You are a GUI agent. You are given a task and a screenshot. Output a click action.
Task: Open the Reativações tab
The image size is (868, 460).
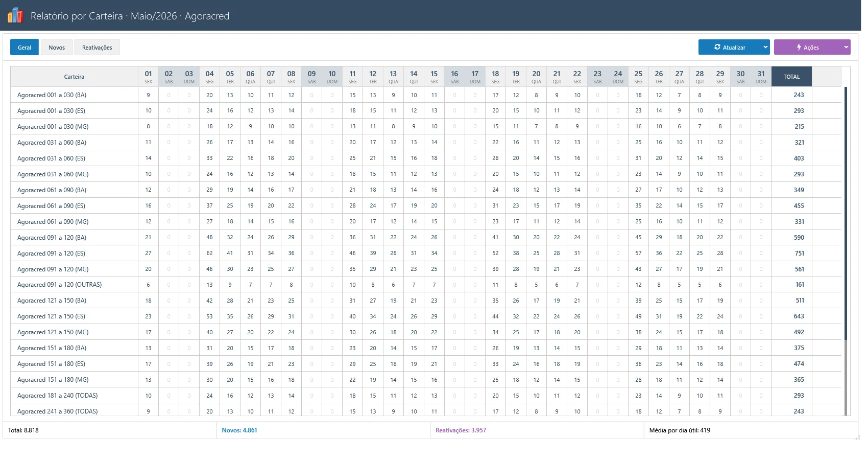[x=97, y=48]
